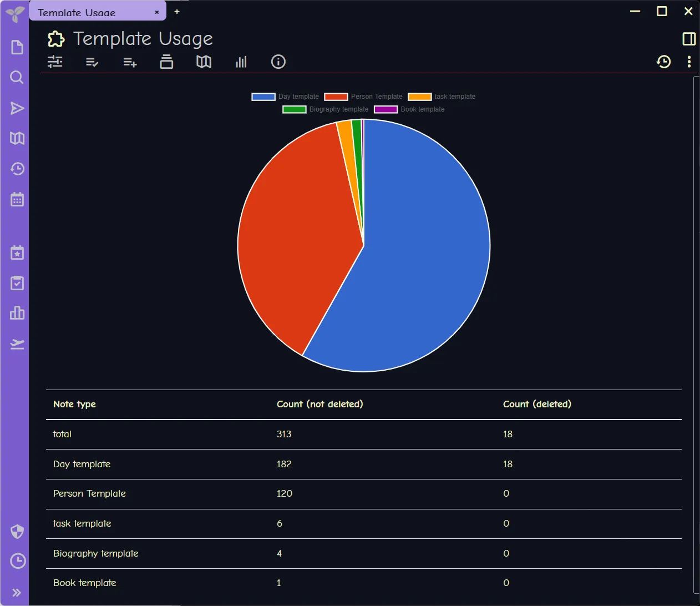This screenshot has width=700, height=606.
Task: Show note revisions history icon
Action: (663, 62)
